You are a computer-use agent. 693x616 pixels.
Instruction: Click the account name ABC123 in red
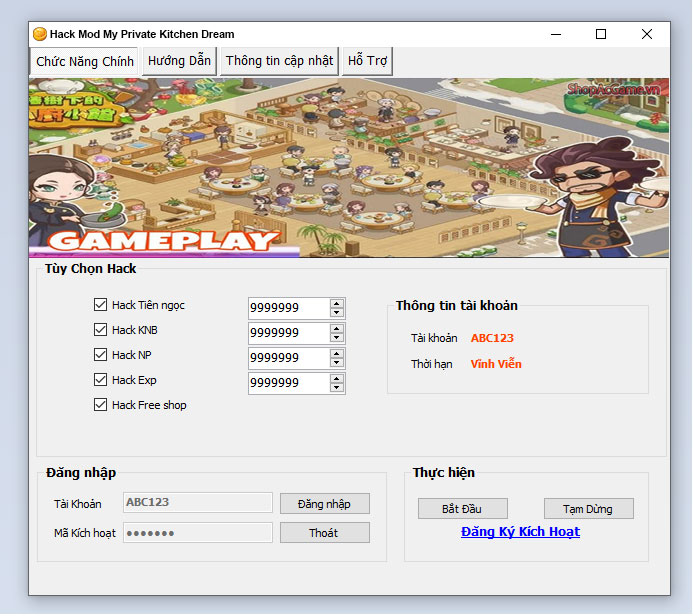click(492, 338)
